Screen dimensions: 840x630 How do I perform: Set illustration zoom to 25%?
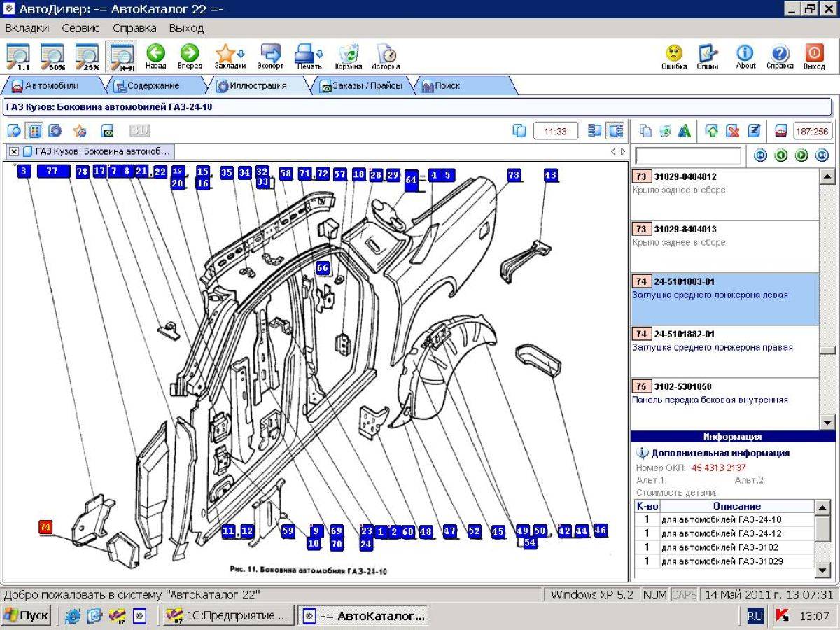(87, 57)
